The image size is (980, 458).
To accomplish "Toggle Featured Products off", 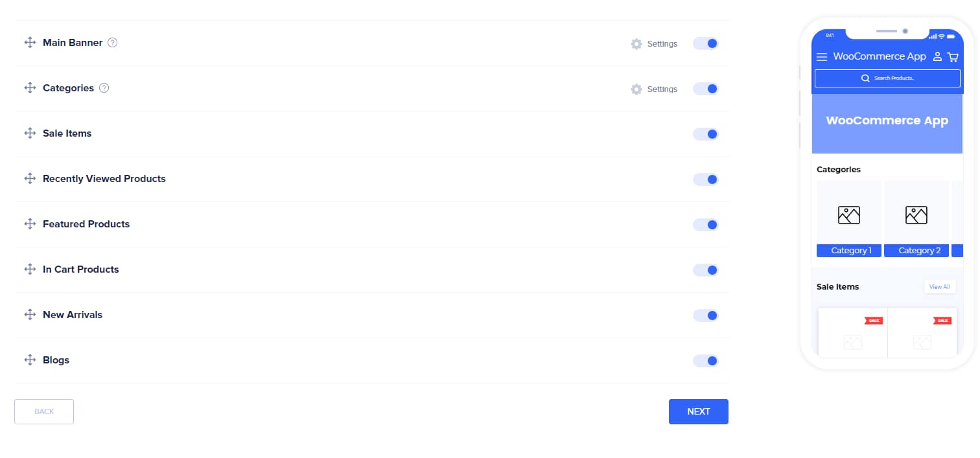I will [x=705, y=225].
